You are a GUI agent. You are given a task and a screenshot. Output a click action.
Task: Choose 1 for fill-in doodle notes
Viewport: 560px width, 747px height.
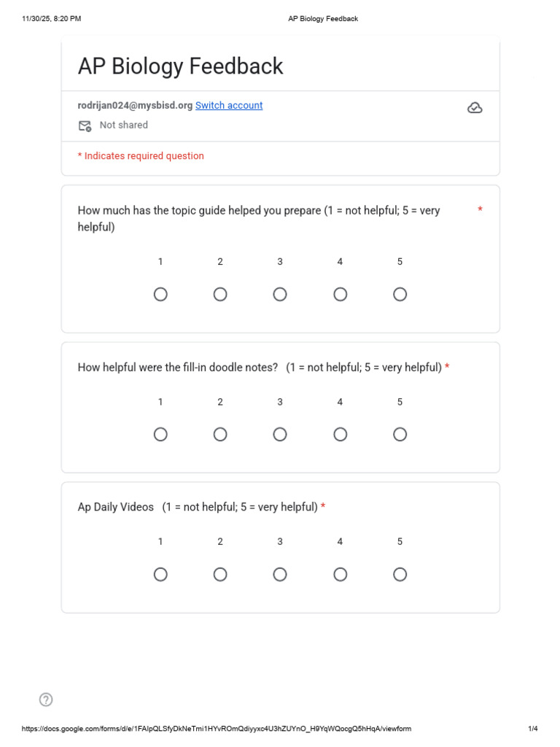[160, 434]
